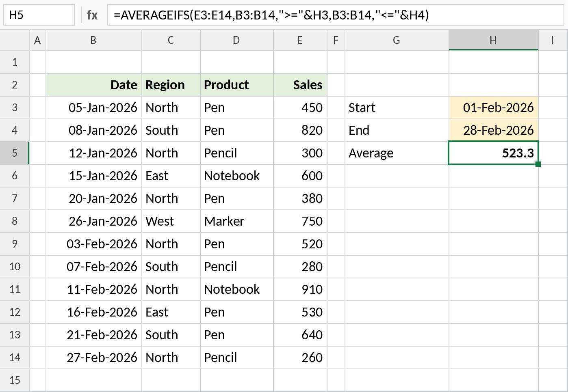Select the sales value 910
This screenshot has width=568, height=392.
point(300,289)
